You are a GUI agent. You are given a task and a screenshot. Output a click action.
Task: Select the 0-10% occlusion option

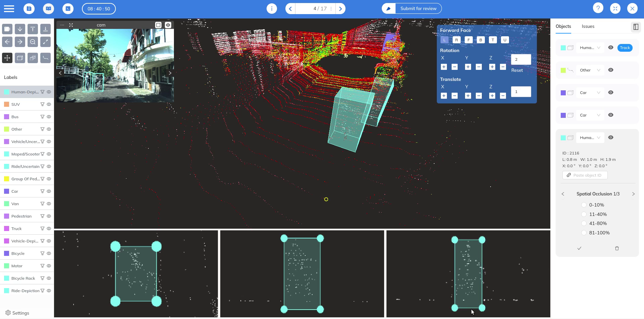point(584,205)
